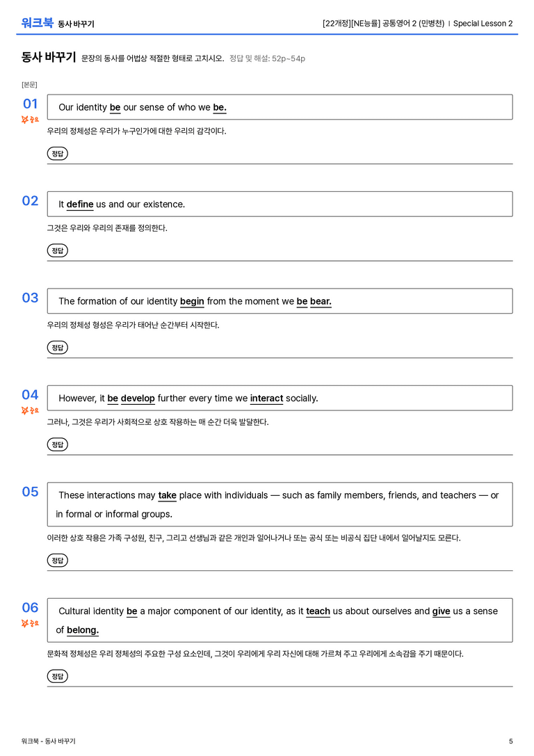The image size is (534, 756).
Task: Click the underlined word 'belong.' in sentence 06
Action: (x=83, y=630)
